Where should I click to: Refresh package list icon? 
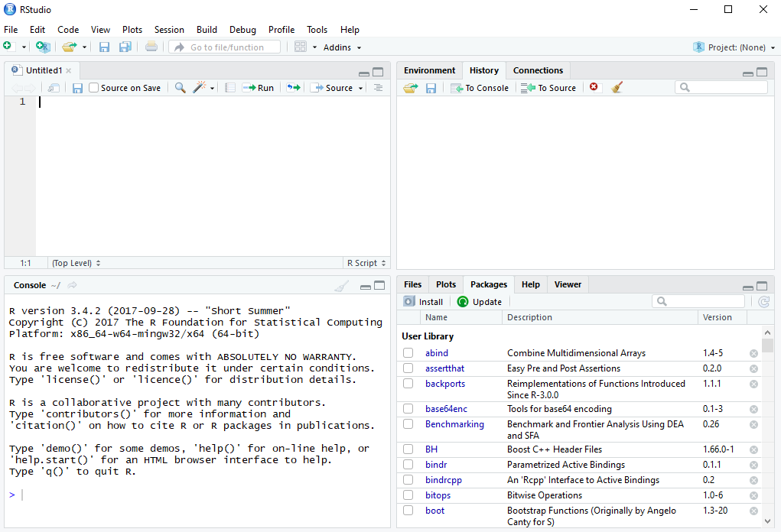[763, 302]
